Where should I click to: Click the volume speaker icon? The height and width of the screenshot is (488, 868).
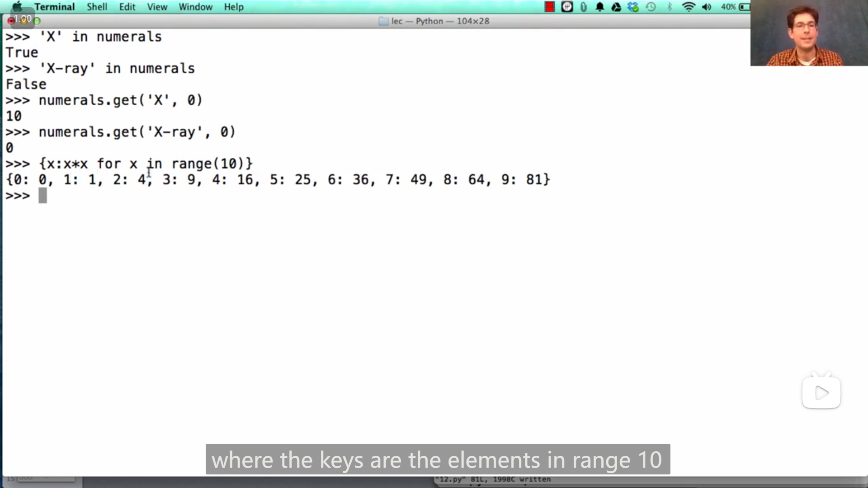(707, 7)
